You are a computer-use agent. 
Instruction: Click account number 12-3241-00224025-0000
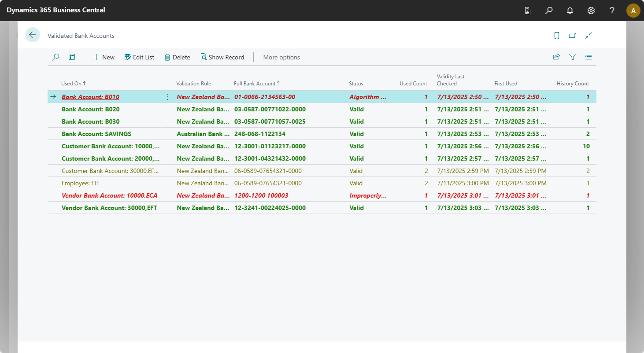click(x=270, y=208)
